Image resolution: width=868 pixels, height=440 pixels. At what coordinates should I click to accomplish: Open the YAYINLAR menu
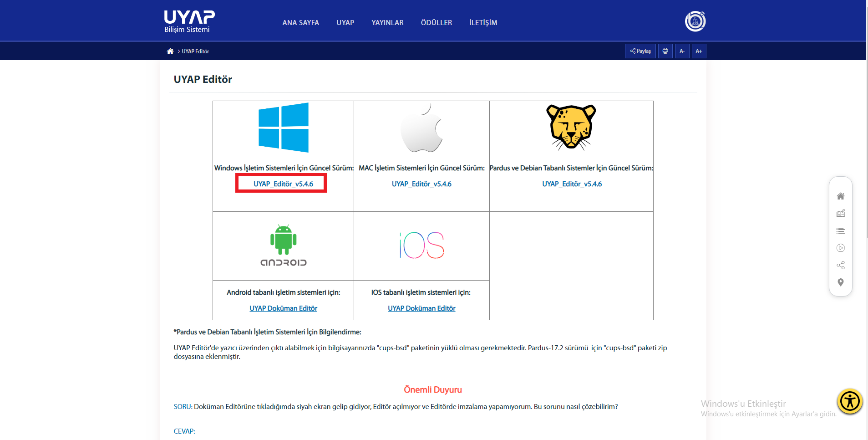point(387,23)
